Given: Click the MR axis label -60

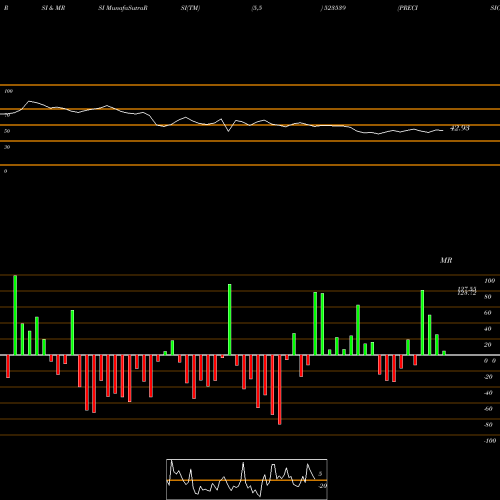Looking at the screenshot, I should (488, 409).
